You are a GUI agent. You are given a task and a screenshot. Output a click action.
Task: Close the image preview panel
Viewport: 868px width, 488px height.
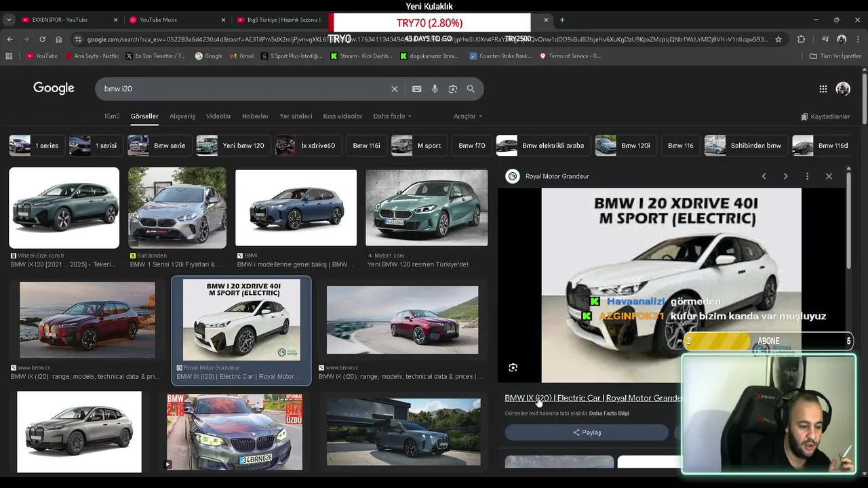click(x=829, y=176)
